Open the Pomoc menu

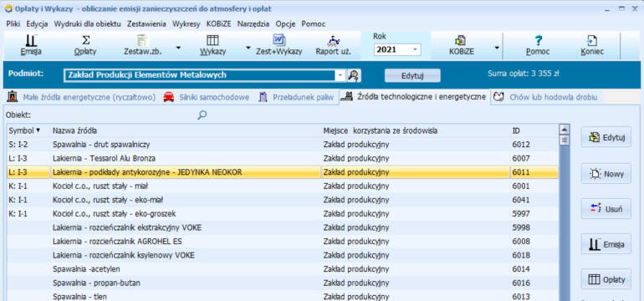tap(314, 23)
